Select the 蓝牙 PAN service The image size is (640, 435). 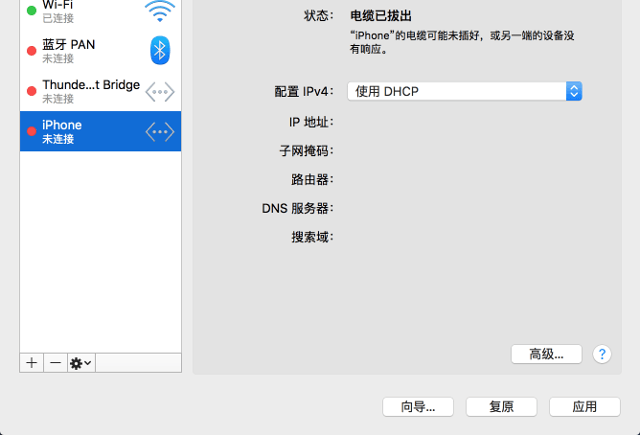click(x=100, y=51)
